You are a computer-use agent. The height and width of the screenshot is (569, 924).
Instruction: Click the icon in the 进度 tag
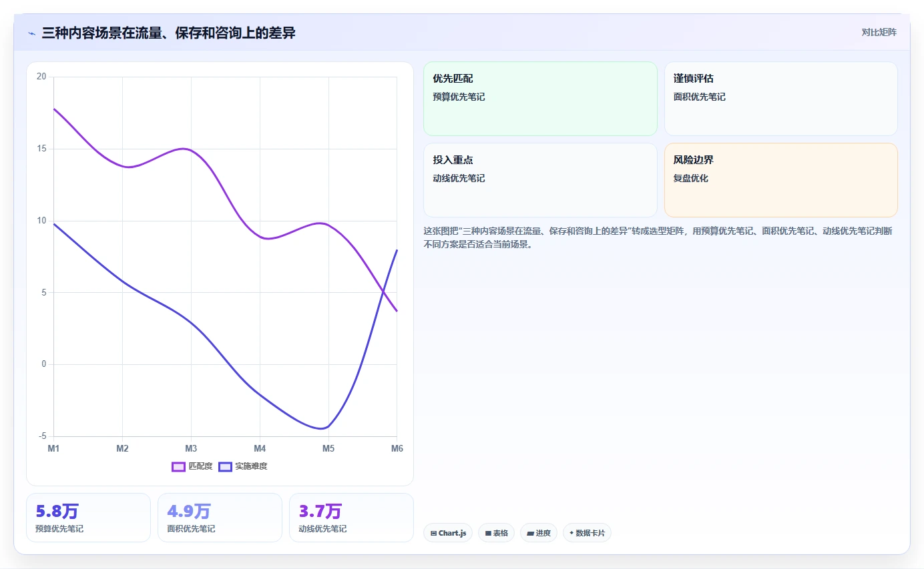tap(530, 533)
